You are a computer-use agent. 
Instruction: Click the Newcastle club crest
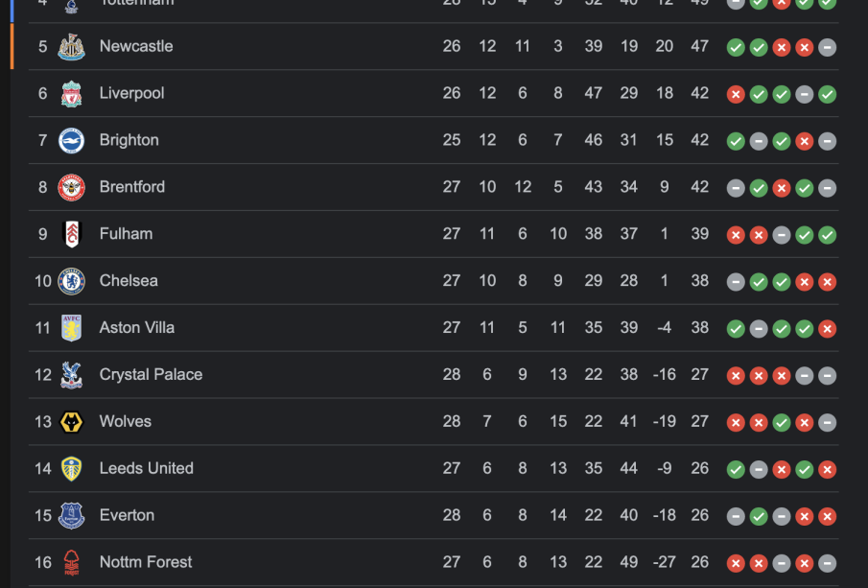pyautogui.click(x=71, y=47)
